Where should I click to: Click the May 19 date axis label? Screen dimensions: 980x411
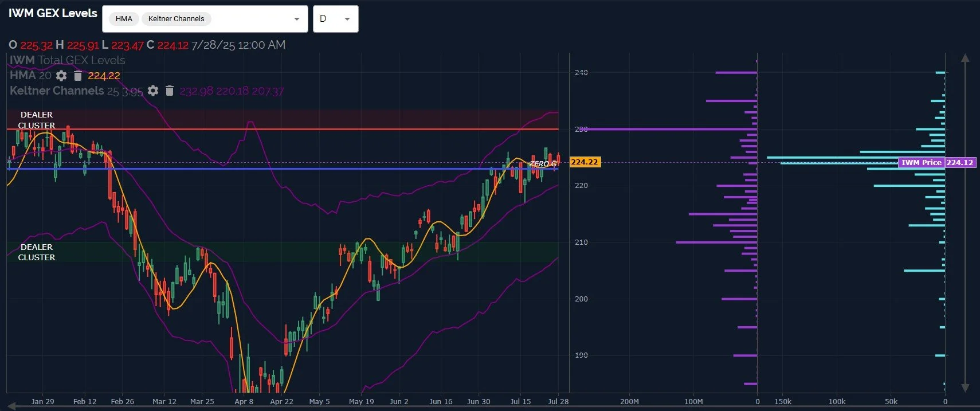click(361, 401)
